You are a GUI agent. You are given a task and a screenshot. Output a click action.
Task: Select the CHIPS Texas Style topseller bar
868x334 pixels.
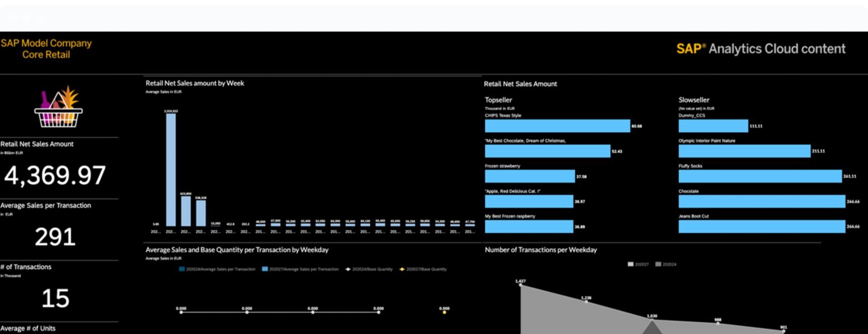click(x=557, y=126)
